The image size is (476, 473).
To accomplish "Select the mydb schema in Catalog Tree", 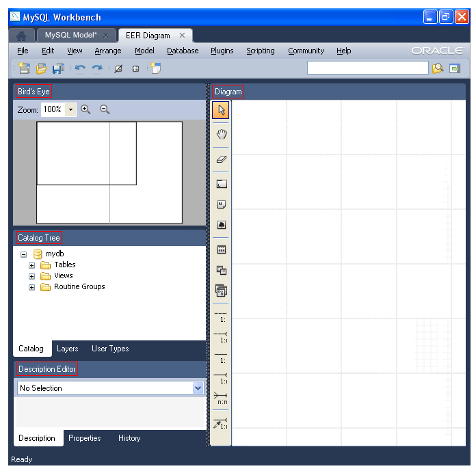I will point(55,254).
